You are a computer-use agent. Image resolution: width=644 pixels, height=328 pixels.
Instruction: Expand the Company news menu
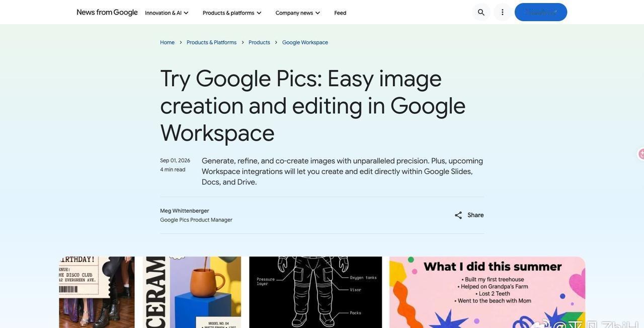coord(298,13)
